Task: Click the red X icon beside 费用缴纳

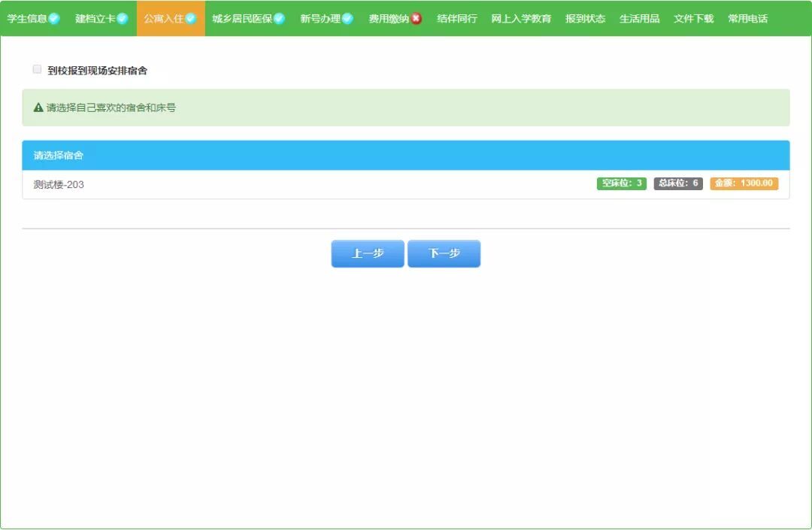Action: pos(417,18)
